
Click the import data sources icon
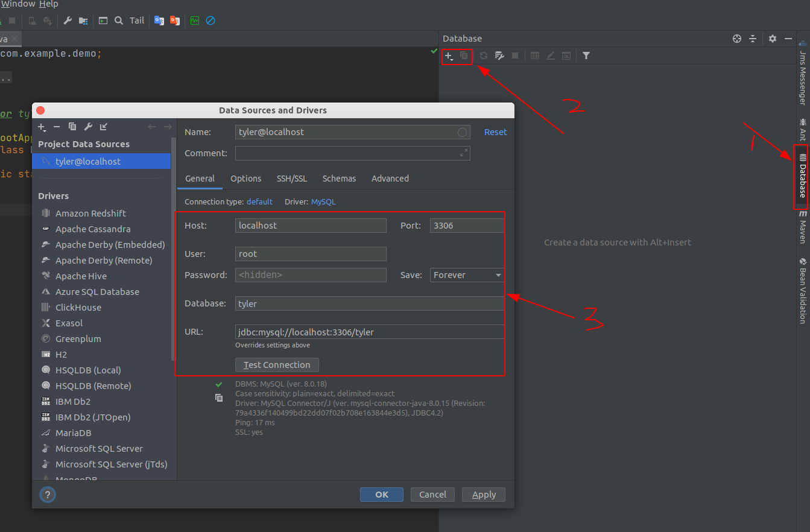103,127
